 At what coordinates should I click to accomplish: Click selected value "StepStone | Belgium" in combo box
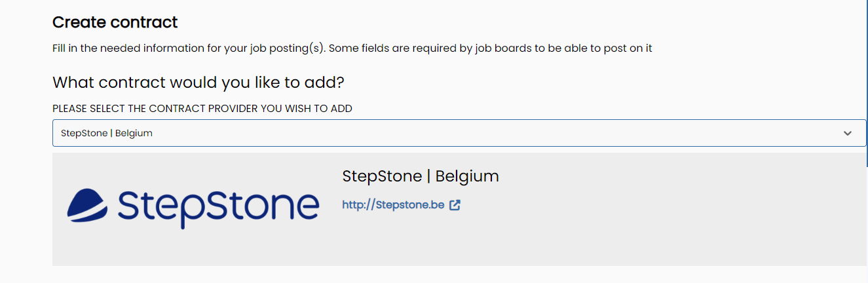[x=107, y=133]
